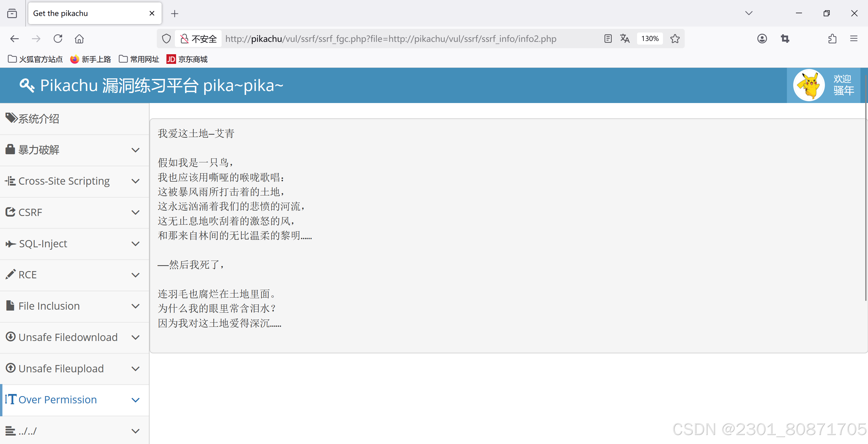Screen dimensions: 868x444
Task: Click the 130% zoom level indicator
Action: [x=650, y=39]
